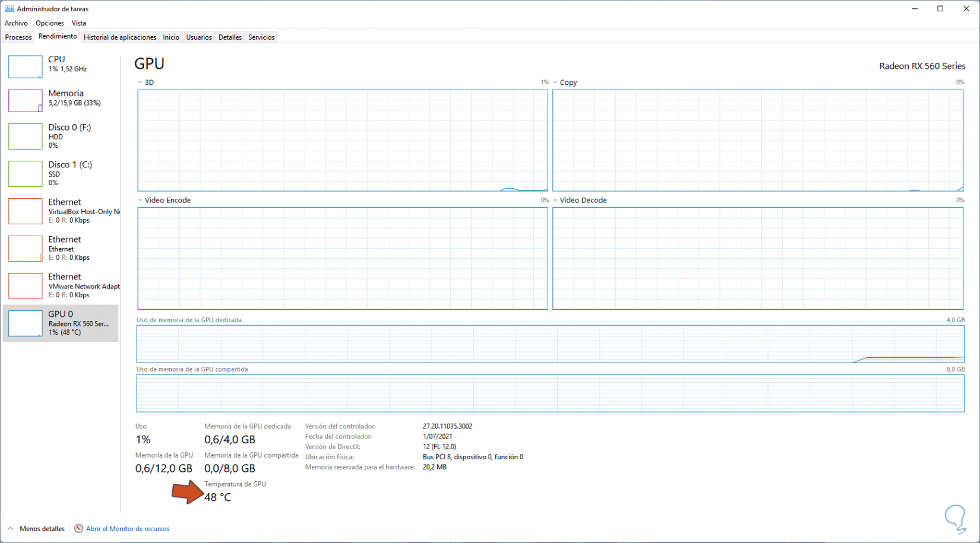Open the Memoria usage graph thumbnail
This screenshot has width=980, height=543.
[25, 100]
